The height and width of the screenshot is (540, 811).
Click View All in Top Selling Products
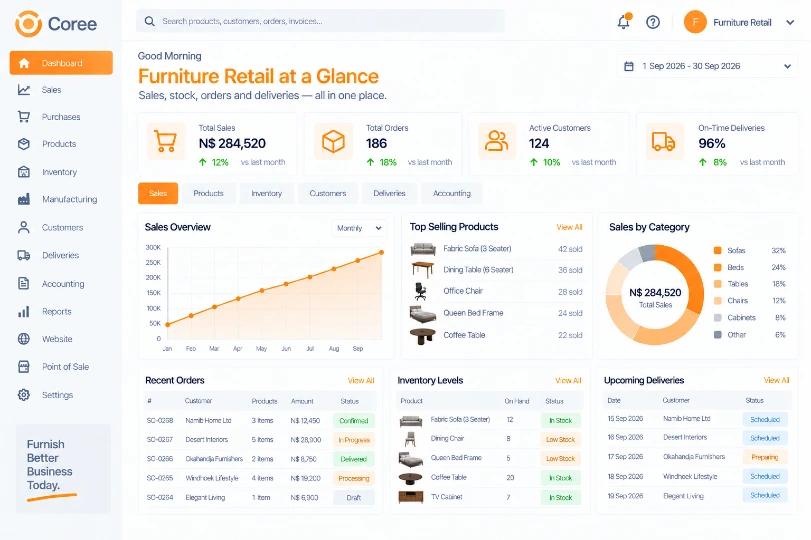(x=569, y=227)
